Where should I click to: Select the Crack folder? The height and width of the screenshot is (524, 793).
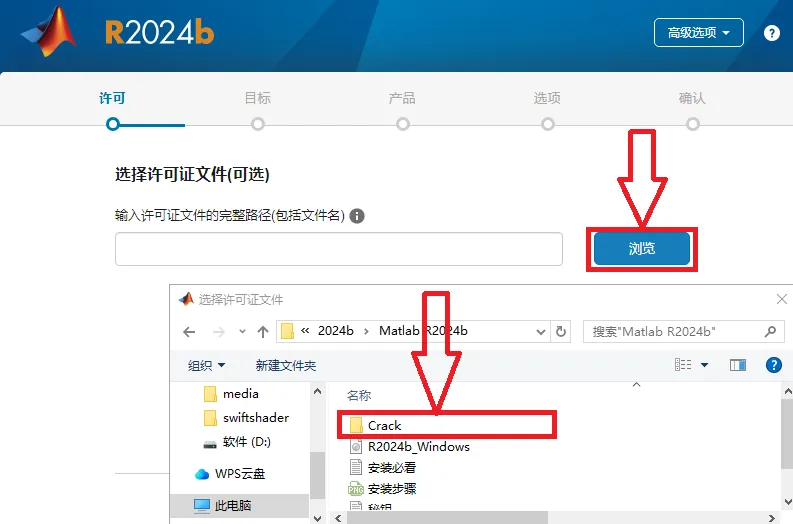pyautogui.click(x=448, y=425)
